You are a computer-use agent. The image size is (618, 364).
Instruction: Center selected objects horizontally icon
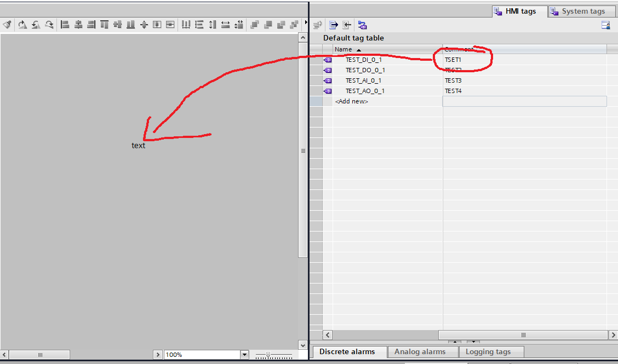(78, 25)
